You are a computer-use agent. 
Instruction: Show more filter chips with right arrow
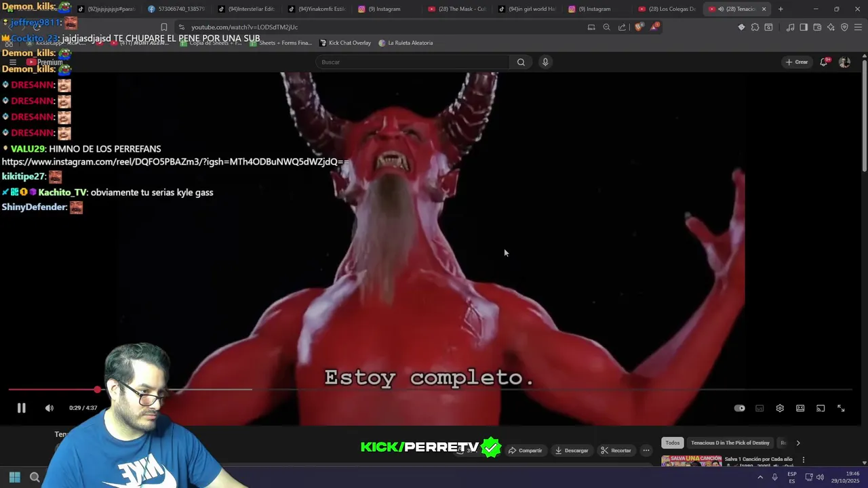(x=798, y=443)
